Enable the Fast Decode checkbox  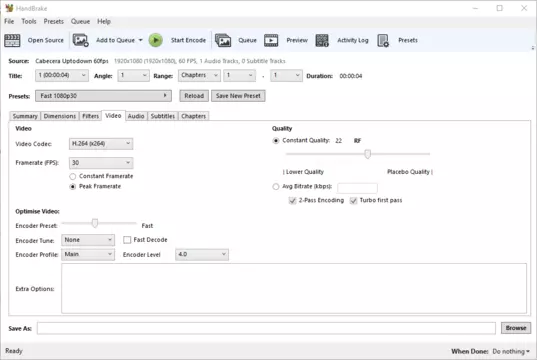(127, 240)
